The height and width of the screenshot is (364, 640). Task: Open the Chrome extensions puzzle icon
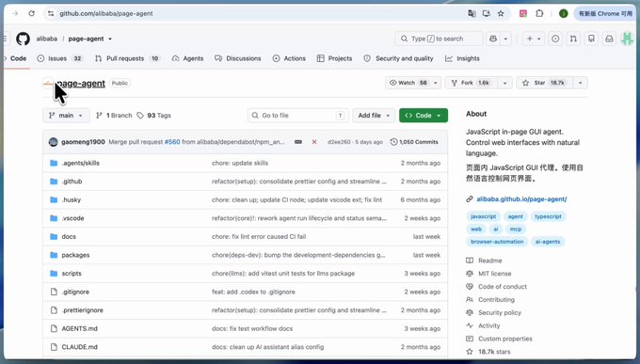[539, 13]
